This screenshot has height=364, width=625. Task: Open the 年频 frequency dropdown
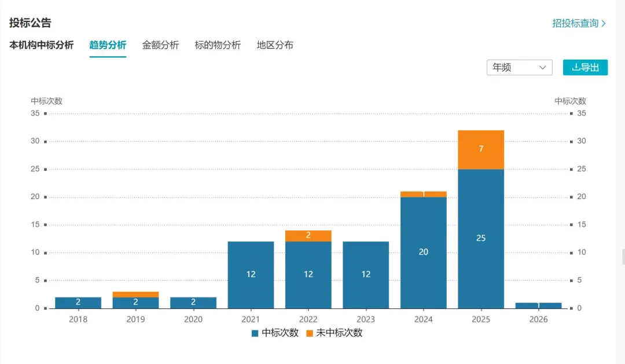519,67
